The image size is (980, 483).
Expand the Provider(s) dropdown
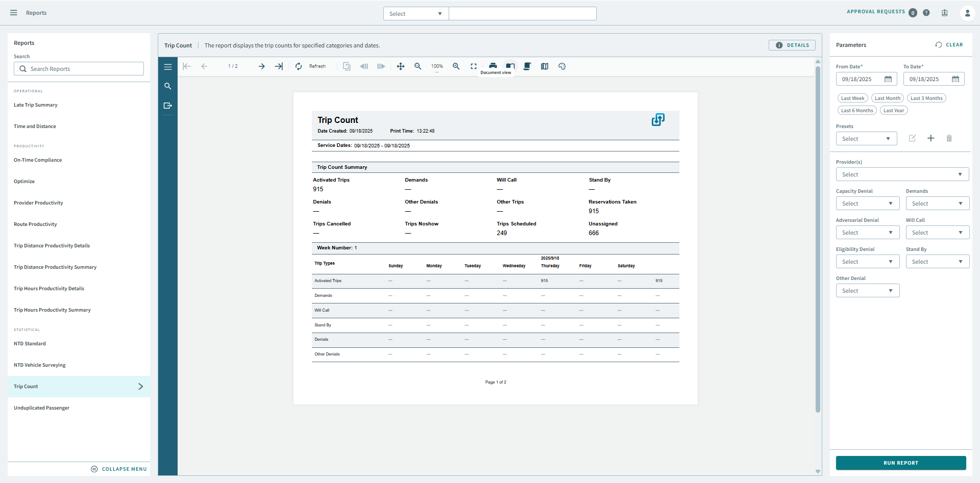902,174
